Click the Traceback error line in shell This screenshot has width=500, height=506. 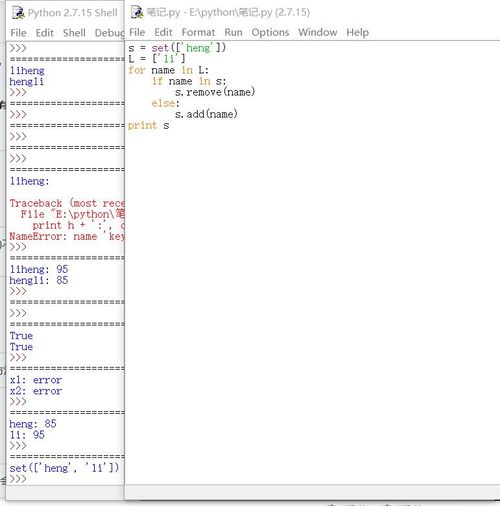(67, 203)
